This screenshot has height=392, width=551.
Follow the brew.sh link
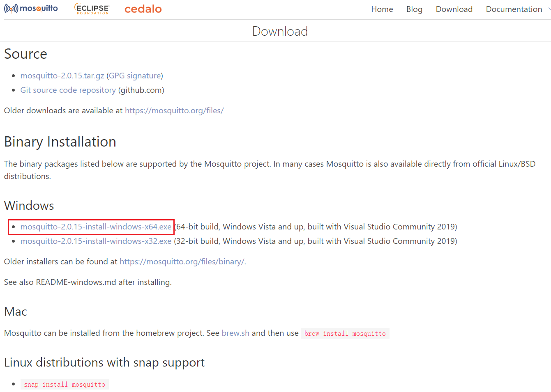point(235,333)
